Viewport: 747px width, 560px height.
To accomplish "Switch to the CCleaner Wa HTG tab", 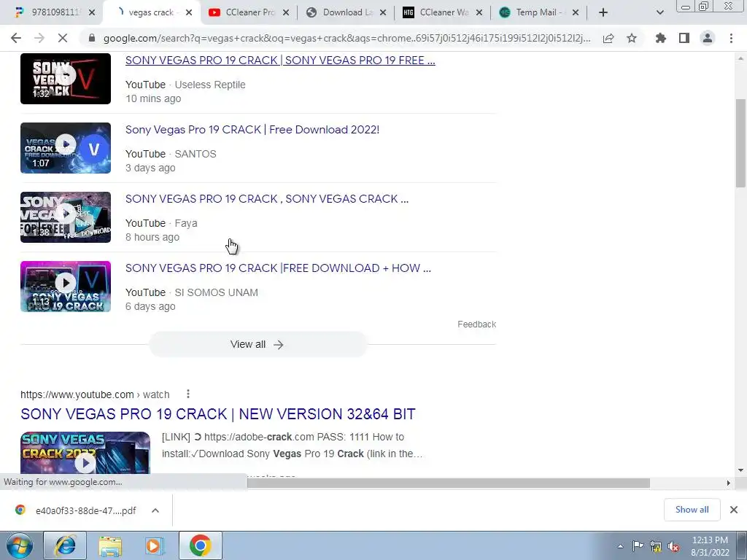I will pos(444,12).
